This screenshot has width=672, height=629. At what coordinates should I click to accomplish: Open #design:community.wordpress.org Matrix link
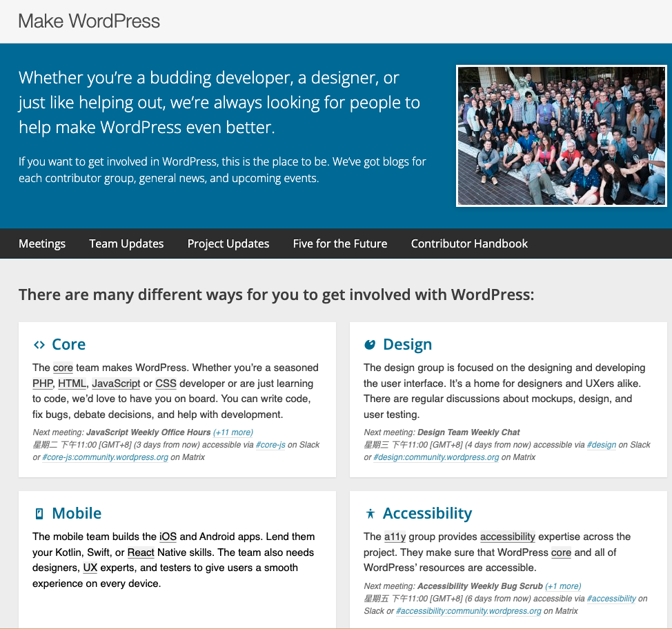coord(436,457)
